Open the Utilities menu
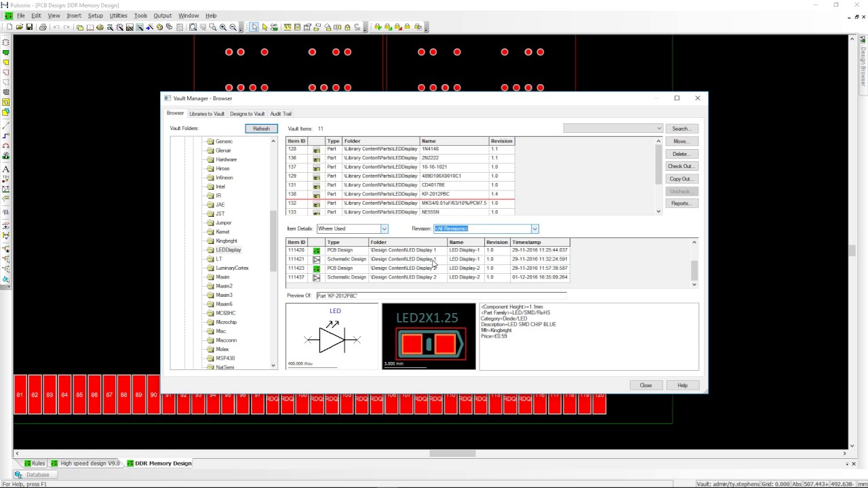Screen dimensions: 868x488 point(118,16)
